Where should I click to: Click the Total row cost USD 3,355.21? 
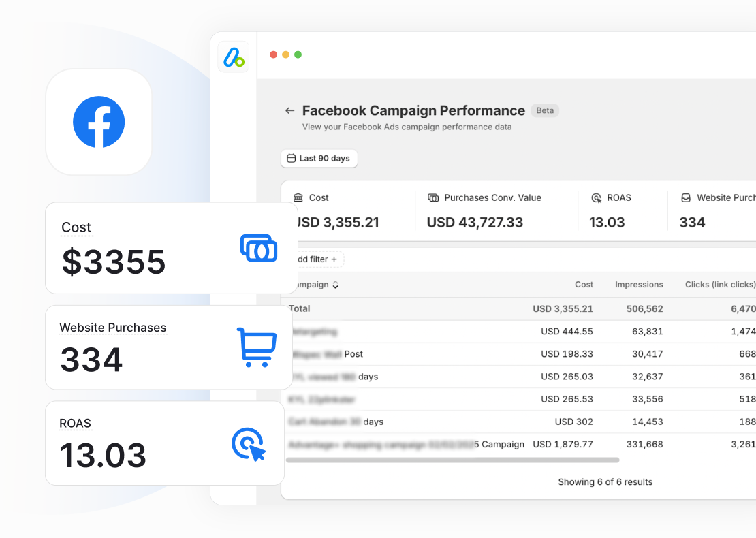click(563, 308)
